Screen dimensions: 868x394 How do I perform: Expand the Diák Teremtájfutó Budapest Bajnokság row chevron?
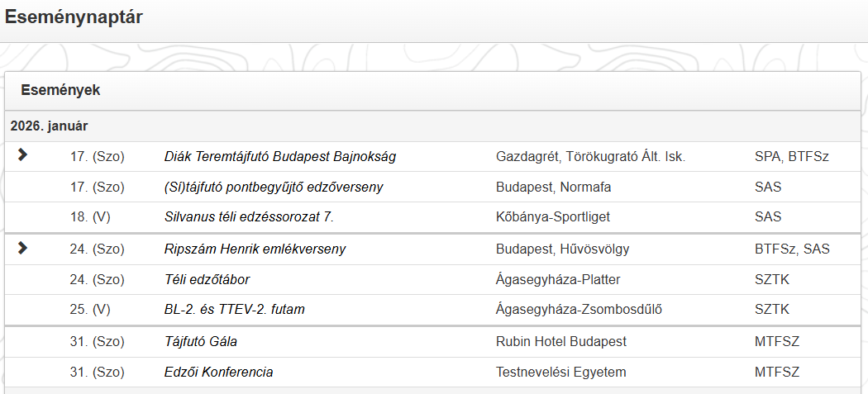(x=22, y=154)
